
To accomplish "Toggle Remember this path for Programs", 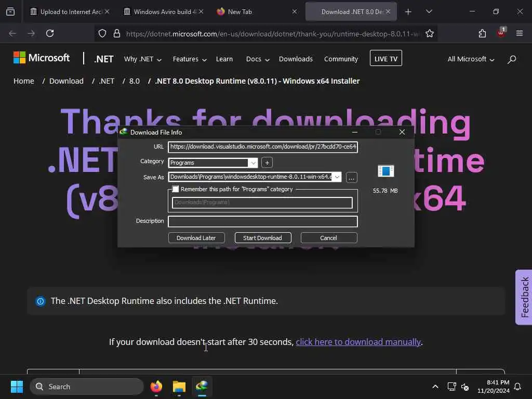I will [176, 189].
